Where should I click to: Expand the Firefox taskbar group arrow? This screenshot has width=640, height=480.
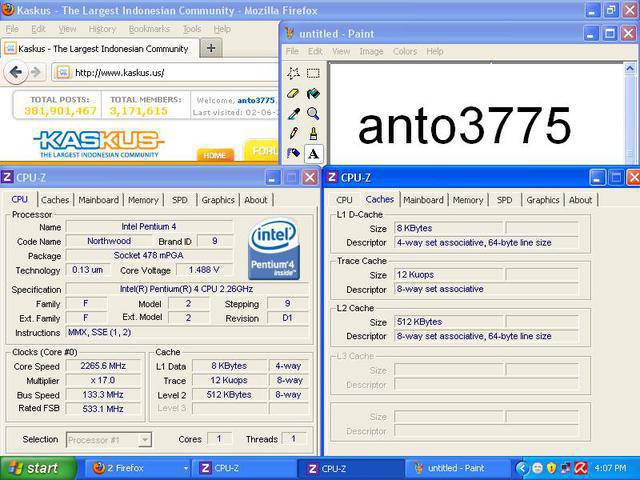[186, 468]
